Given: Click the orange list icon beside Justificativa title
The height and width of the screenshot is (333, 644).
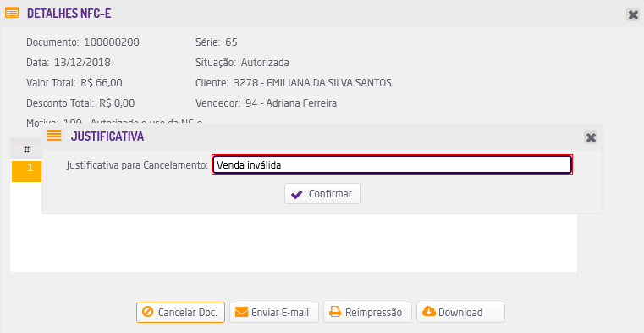Looking at the screenshot, I should pyautogui.click(x=54, y=136).
